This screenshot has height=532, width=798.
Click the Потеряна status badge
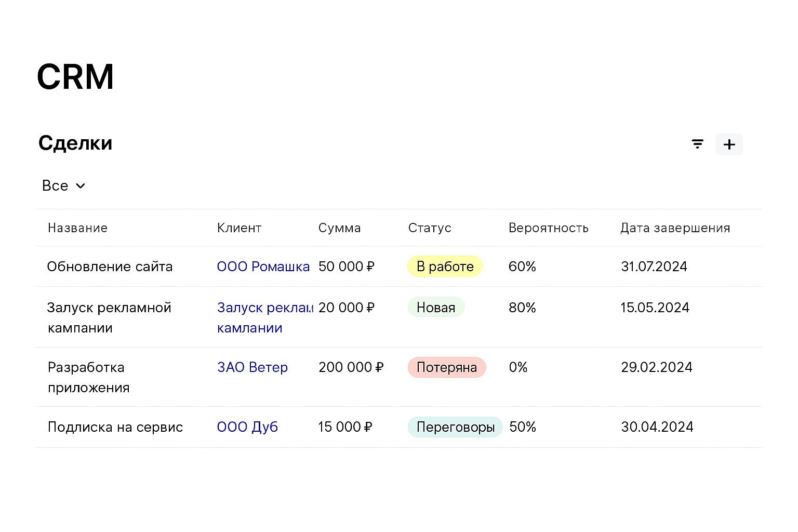447,367
